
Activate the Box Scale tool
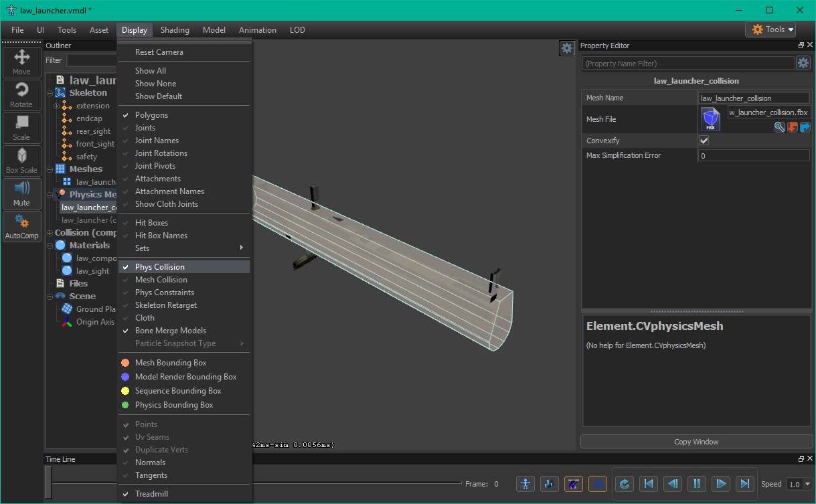pyautogui.click(x=21, y=161)
